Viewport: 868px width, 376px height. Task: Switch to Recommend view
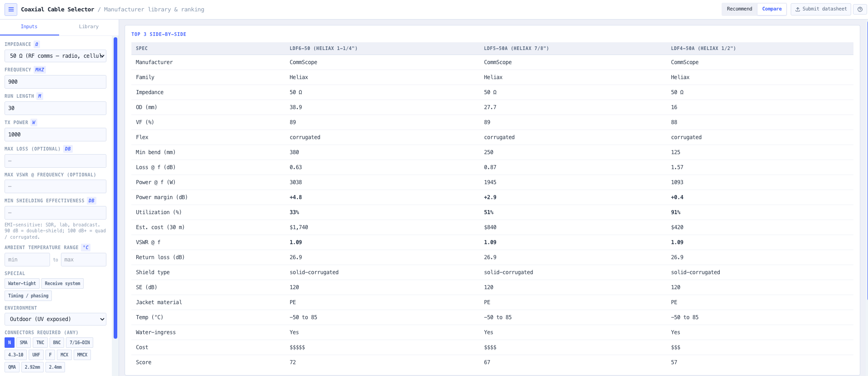coord(739,9)
